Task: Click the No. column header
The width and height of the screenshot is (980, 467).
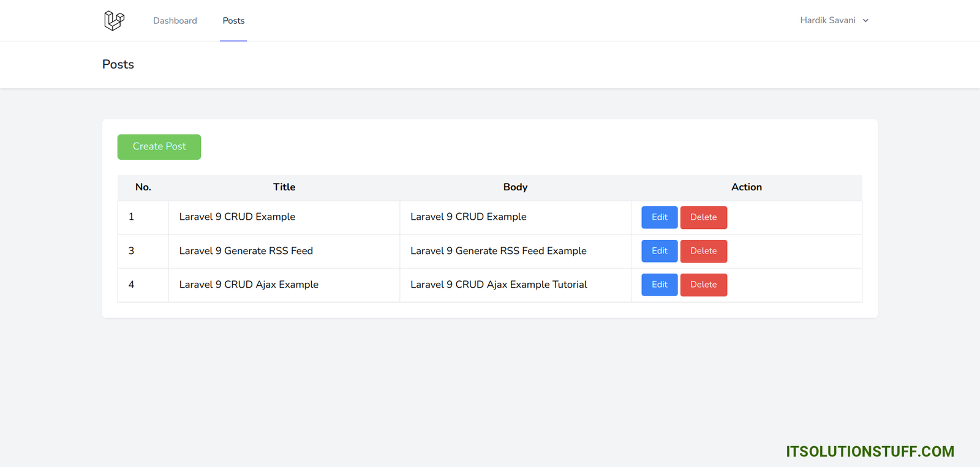Action: pyautogui.click(x=143, y=187)
